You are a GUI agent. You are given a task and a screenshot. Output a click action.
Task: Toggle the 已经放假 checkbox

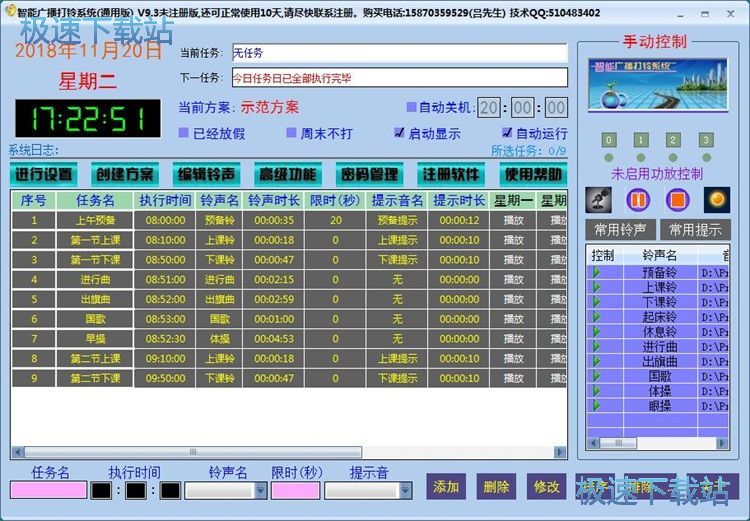point(183,133)
